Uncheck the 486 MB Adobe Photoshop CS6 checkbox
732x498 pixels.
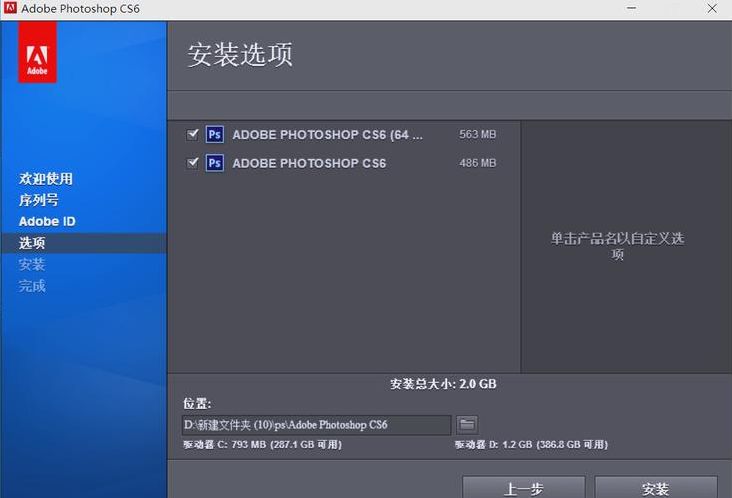tap(192, 163)
